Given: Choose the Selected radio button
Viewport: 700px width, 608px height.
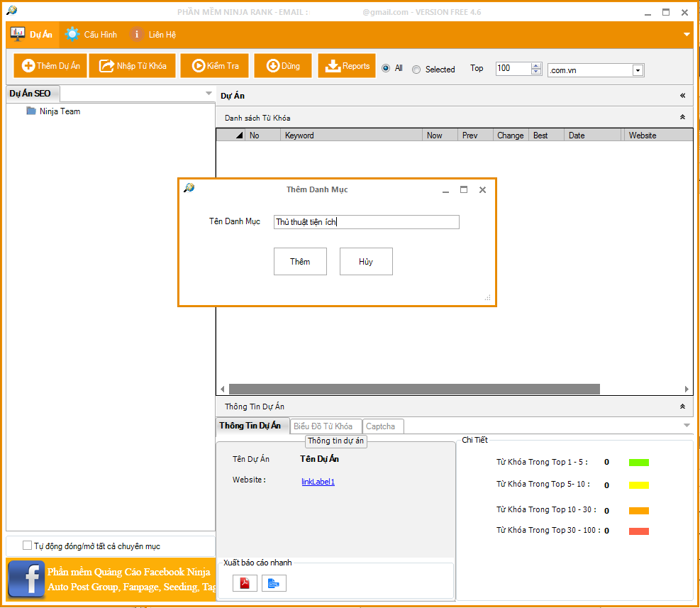Looking at the screenshot, I should click(x=416, y=70).
